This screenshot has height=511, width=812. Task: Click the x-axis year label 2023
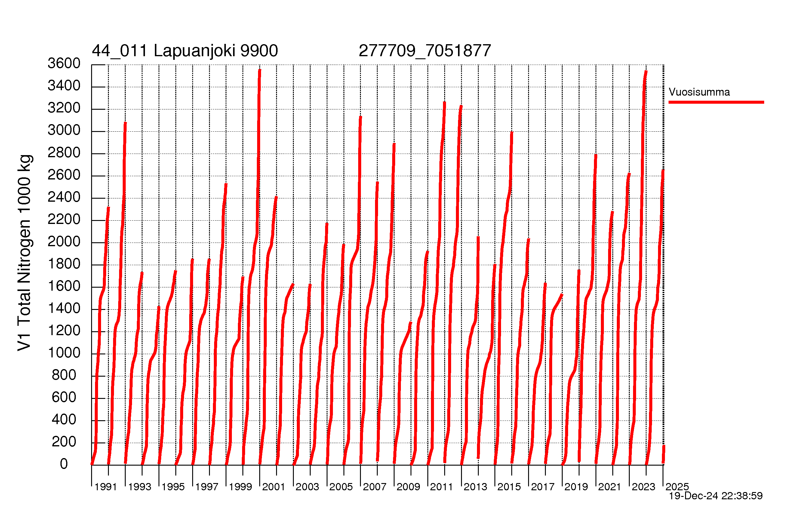pos(643,487)
